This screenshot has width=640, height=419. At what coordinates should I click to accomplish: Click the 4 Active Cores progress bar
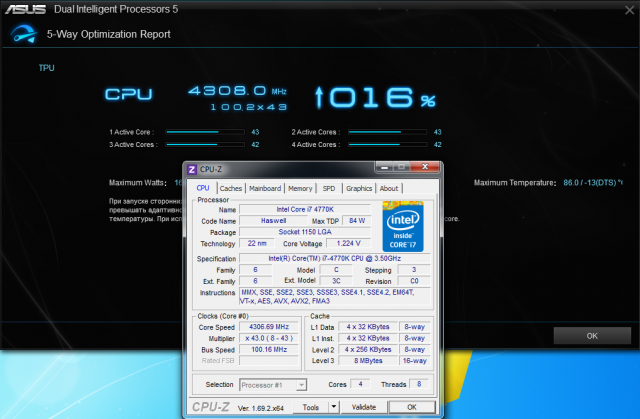point(387,144)
